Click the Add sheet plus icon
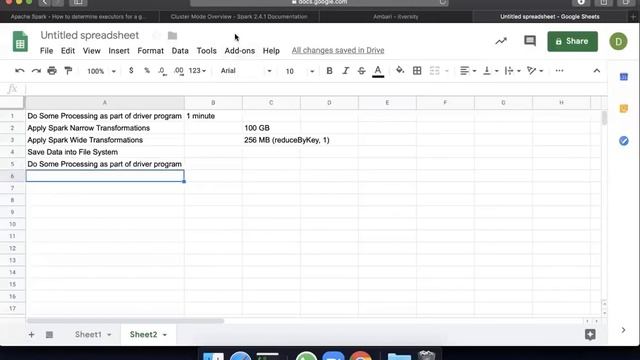The image size is (640, 360). point(31,335)
